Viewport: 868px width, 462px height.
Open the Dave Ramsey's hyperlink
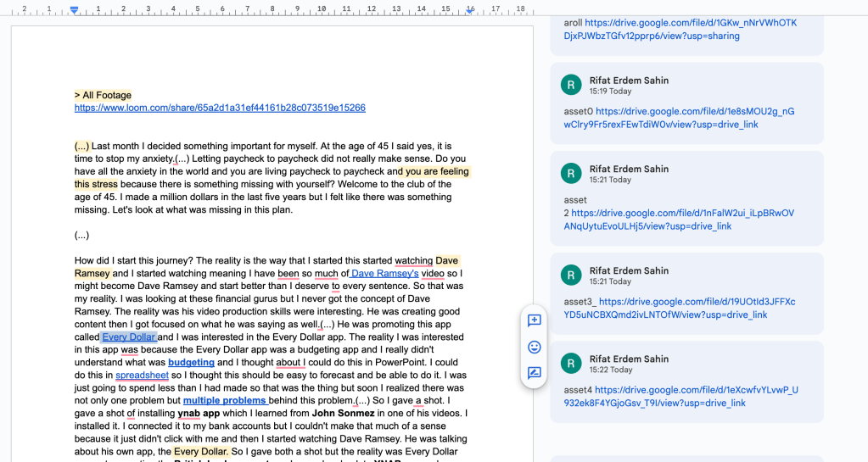point(384,273)
